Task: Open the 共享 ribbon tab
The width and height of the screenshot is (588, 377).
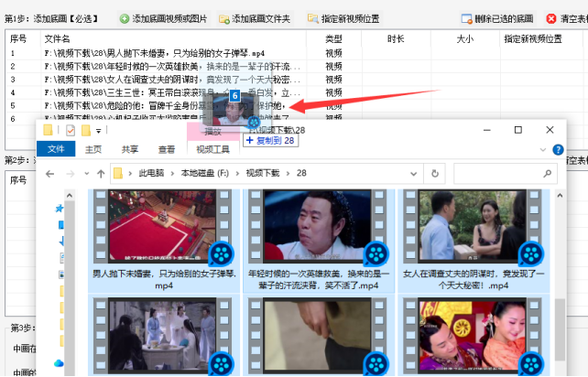Action: click(x=130, y=149)
